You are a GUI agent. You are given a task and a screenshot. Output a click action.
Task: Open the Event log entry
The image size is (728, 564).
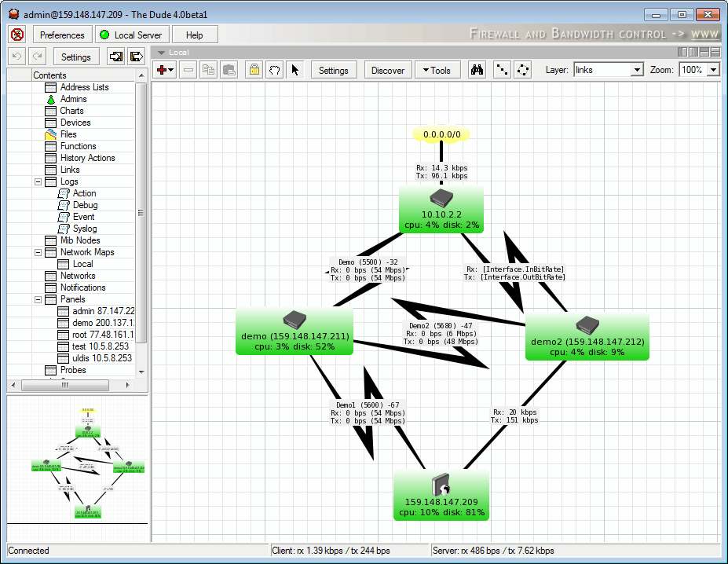click(83, 217)
